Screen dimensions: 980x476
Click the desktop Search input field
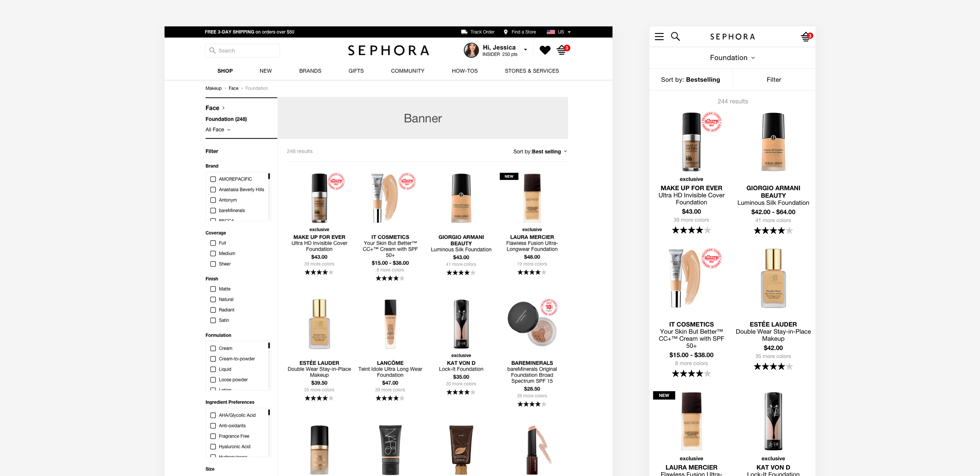click(x=242, y=51)
